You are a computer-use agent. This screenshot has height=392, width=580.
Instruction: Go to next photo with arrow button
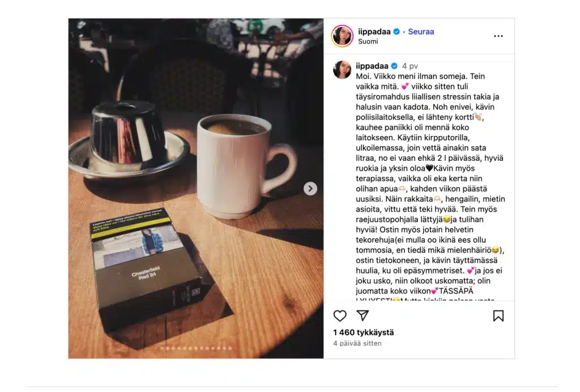[310, 189]
